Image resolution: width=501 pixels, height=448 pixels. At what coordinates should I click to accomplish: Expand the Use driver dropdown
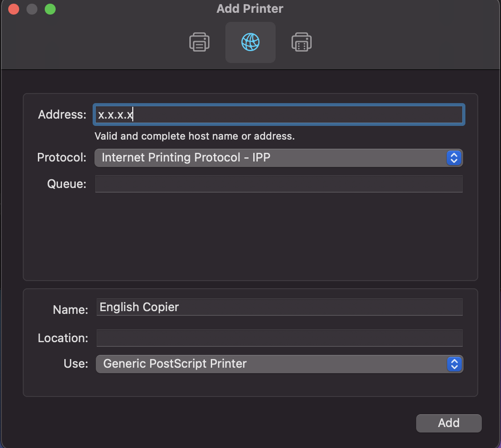tap(279, 364)
